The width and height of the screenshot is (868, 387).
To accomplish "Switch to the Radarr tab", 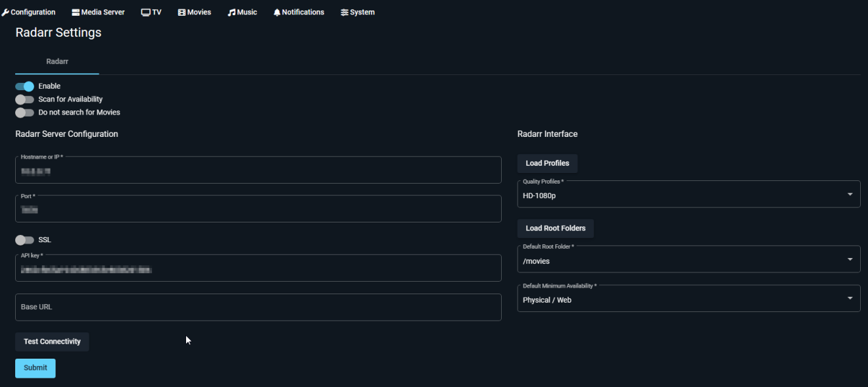I will pyautogui.click(x=57, y=61).
